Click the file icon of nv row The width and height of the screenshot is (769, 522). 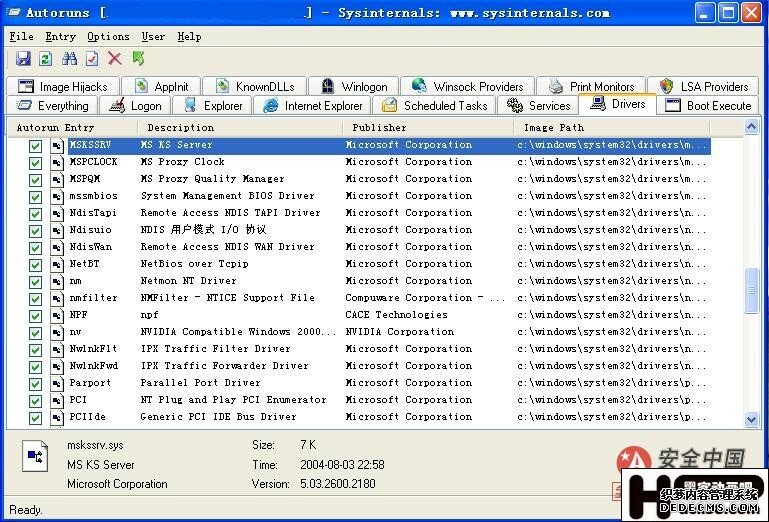coord(57,332)
